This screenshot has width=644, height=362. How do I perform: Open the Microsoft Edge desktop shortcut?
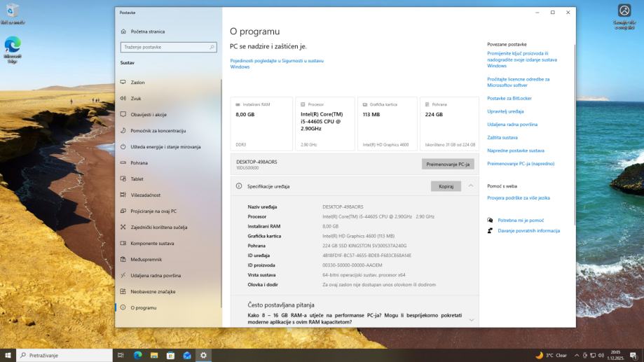point(13,50)
